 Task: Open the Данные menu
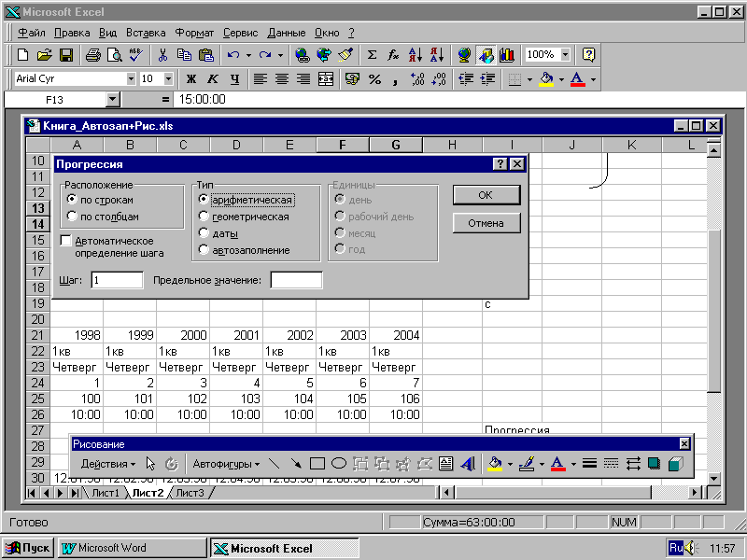click(x=287, y=33)
